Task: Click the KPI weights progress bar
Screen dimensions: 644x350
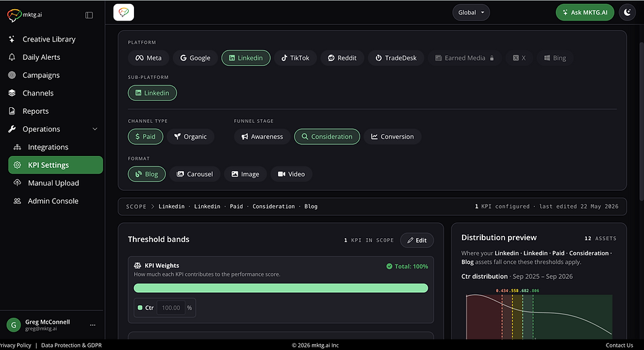Action: pyautogui.click(x=281, y=288)
